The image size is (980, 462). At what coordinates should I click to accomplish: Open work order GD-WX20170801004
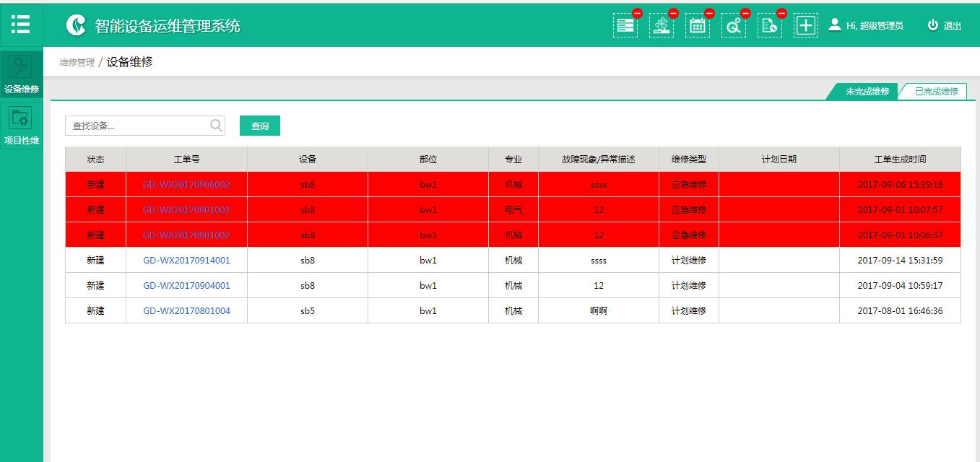click(x=186, y=310)
